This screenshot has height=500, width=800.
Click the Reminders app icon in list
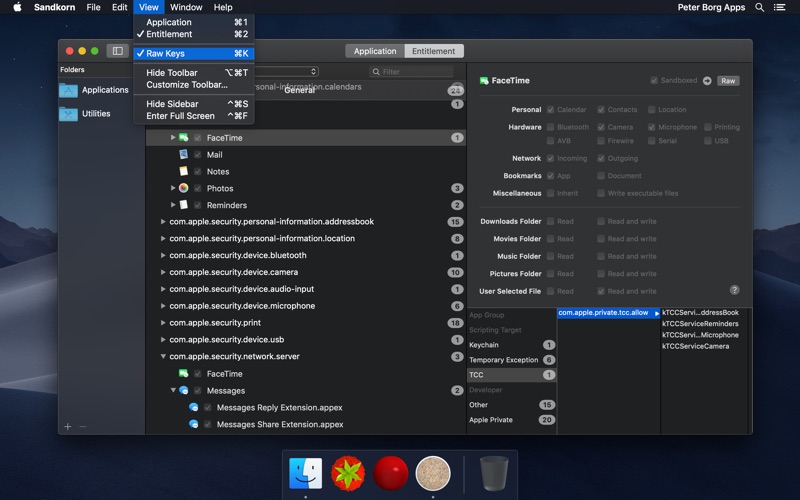pyautogui.click(x=184, y=205)
